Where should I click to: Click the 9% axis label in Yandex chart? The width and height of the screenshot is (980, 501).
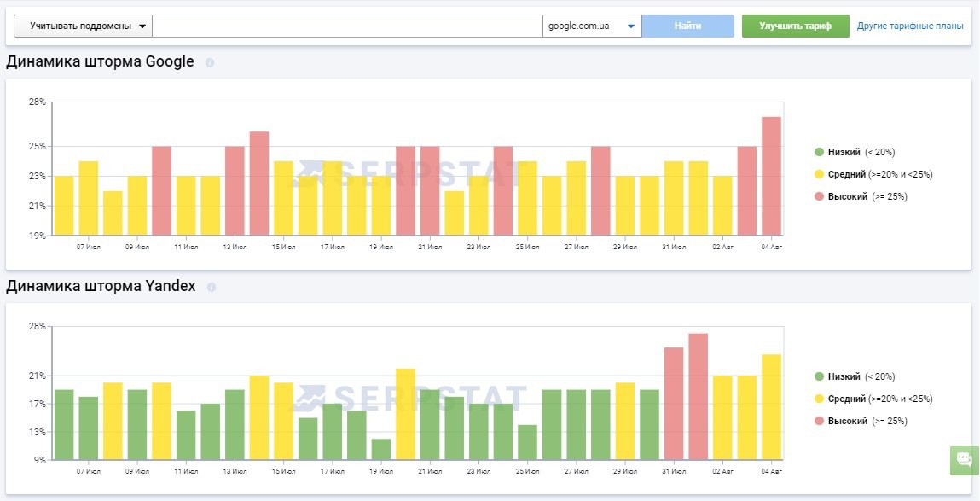39,460
